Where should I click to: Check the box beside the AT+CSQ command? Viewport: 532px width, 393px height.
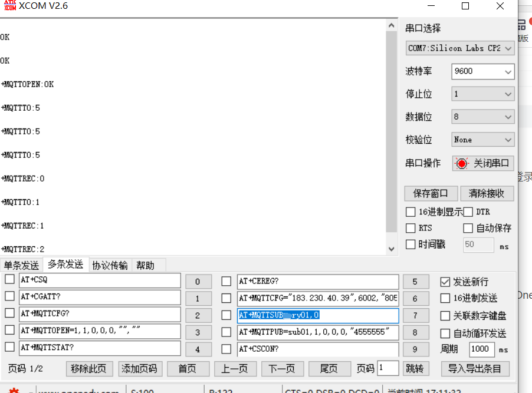tap(8, 280)
